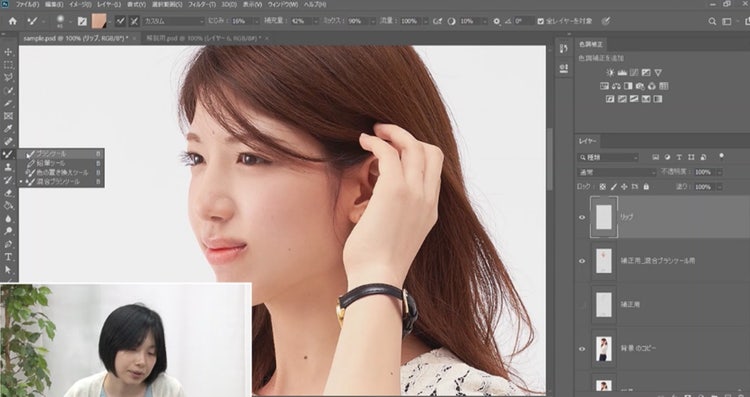Screen dimensions: 750x397
Task: Open the layer blend mode 通常 dropdown
Action: click(x=617, y=172)
